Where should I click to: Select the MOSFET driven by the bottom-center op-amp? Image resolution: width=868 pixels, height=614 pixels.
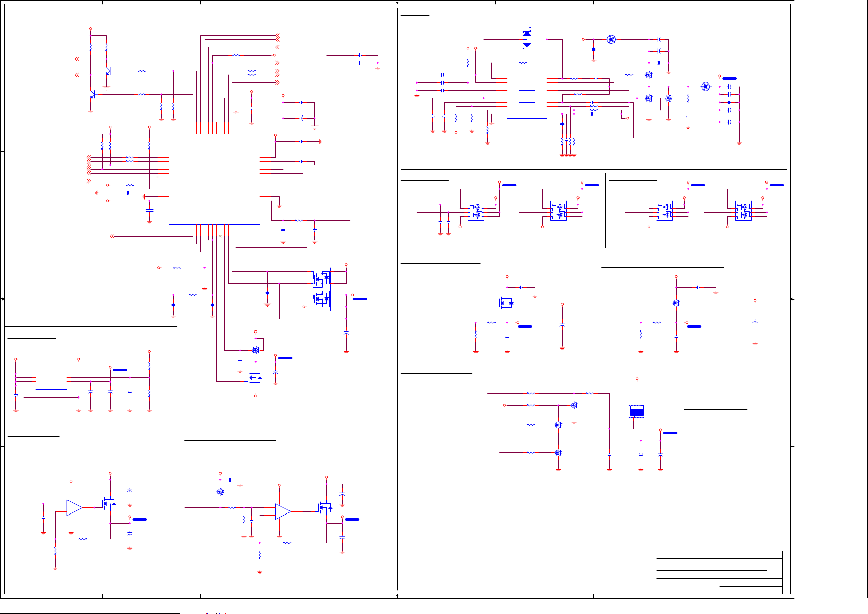pos(326,508)
